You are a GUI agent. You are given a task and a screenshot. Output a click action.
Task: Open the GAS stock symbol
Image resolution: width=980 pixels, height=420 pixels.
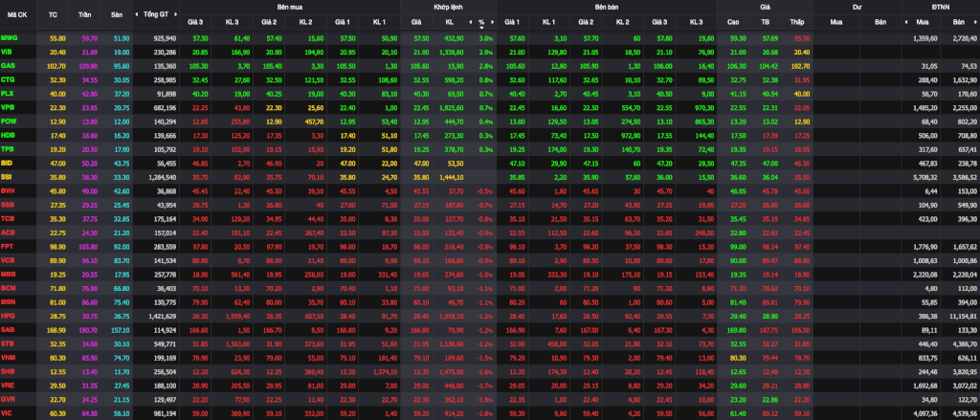click(x=8, y=66)
